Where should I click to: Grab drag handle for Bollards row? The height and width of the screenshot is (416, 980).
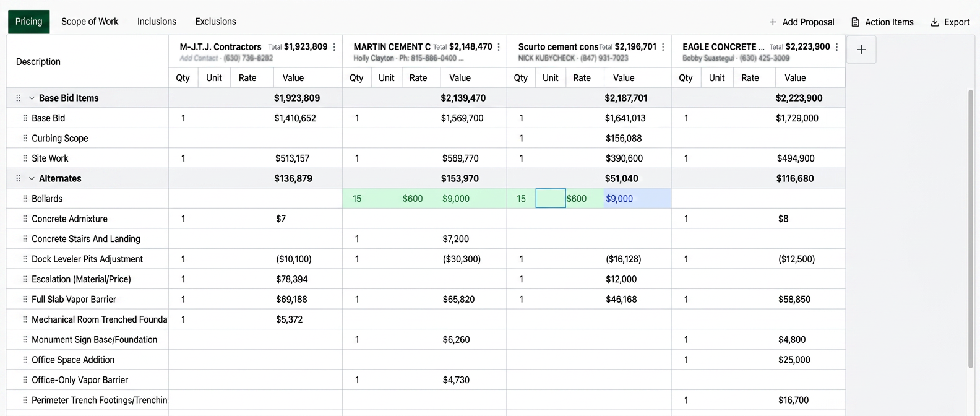(x=25, y=199)
